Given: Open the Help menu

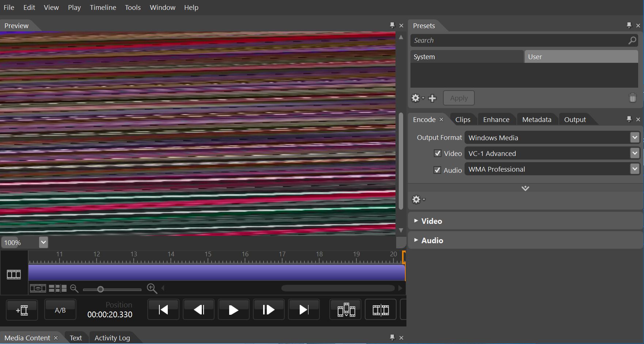Looking at the screenshot, I should tap(191, 7).
